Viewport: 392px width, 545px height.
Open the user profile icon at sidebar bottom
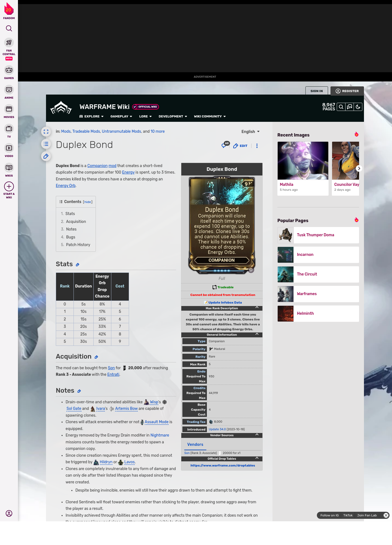point(9,513)
